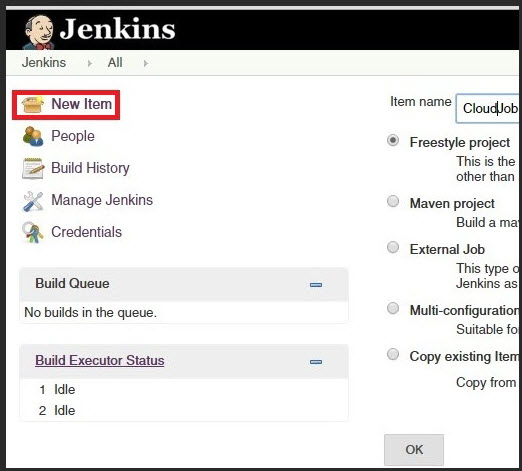The image size is (522, 471).
Task: Open the Build History notepad icon
Action: pos(33,168)
